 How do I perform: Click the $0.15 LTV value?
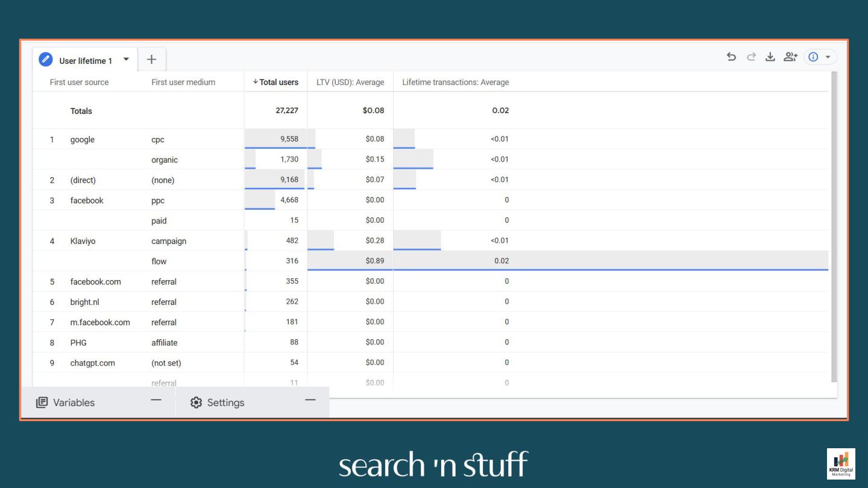[375, 159]
